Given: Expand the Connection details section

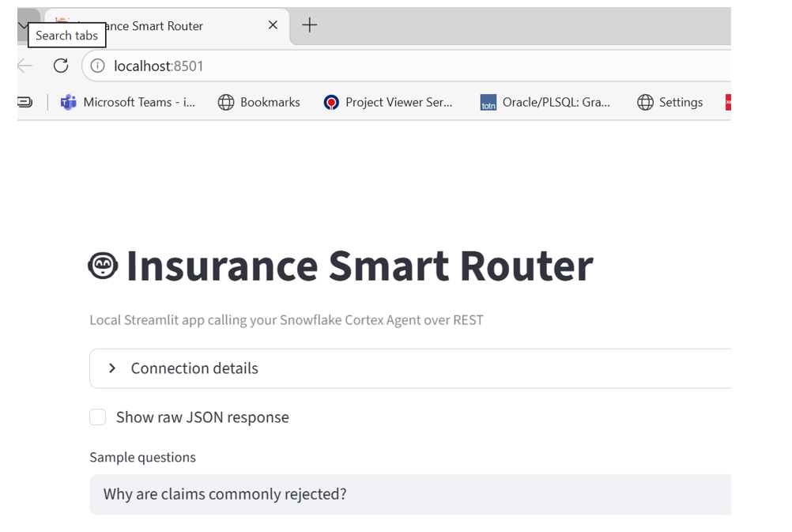Looking at the screenshot, I should point(112,368).
